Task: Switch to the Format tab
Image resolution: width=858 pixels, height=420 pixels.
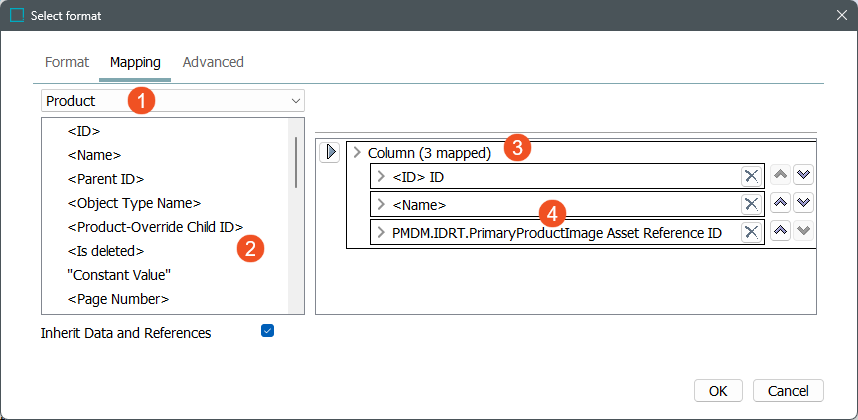Action: coord(67,62)
